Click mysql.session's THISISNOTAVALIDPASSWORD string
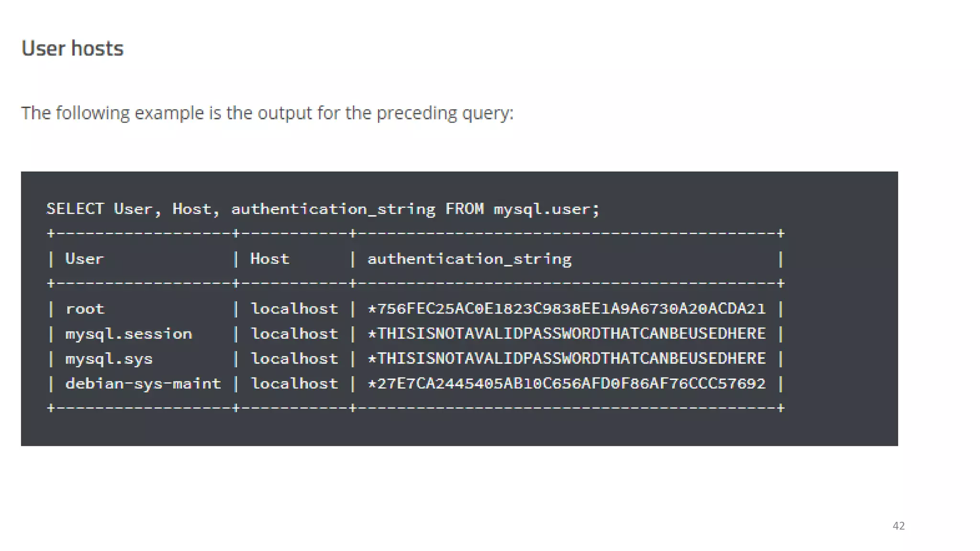980x551 pixels. (567, 333)
